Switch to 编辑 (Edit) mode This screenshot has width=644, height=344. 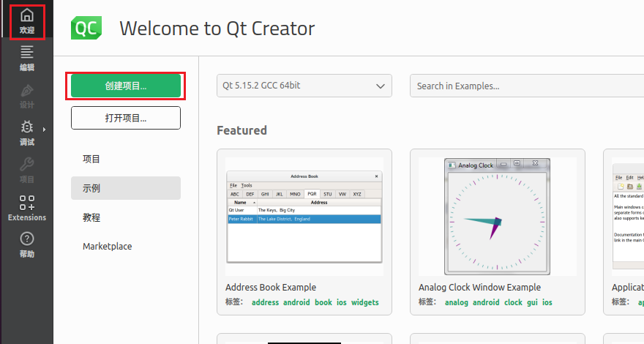click(x=26, y=59)
